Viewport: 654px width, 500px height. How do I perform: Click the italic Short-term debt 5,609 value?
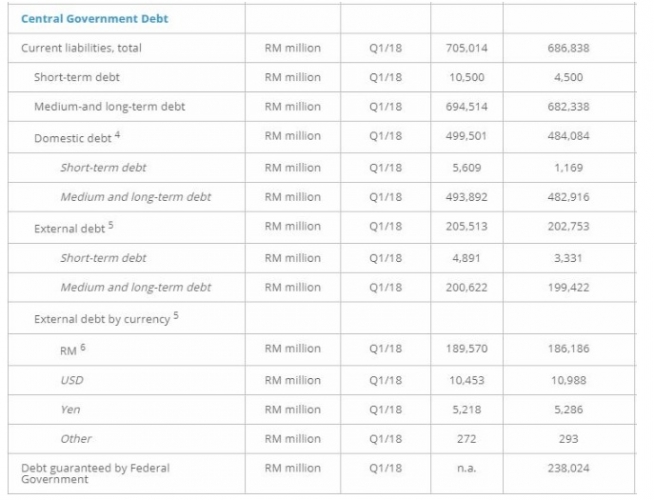pos(467,168)
